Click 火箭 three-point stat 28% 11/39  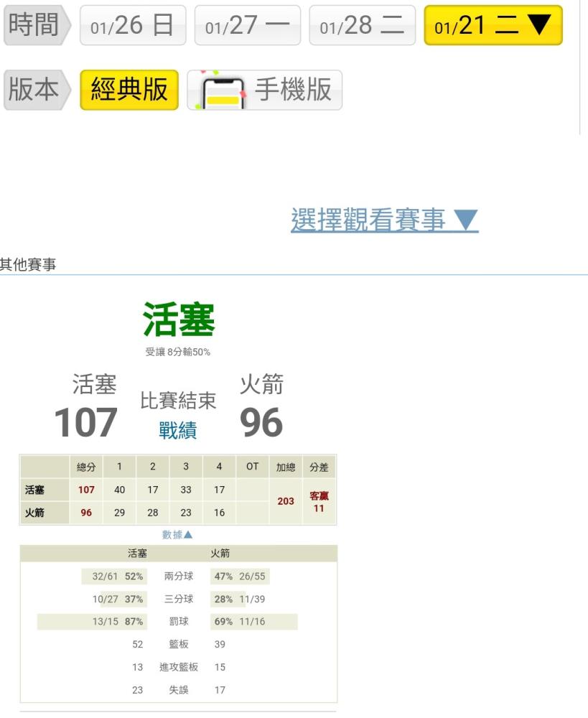pos(240,599)
